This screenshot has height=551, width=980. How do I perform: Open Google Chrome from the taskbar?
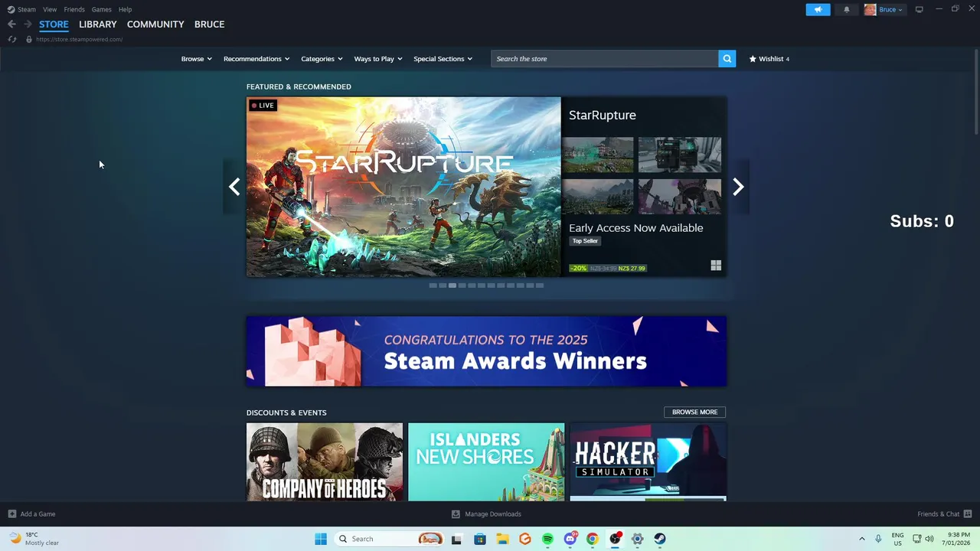click(593, 539)
